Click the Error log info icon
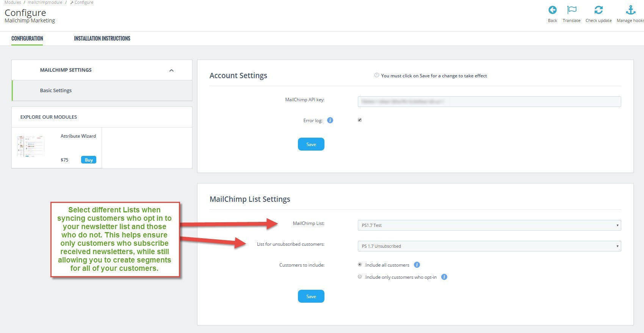 [x=330, y=120]
